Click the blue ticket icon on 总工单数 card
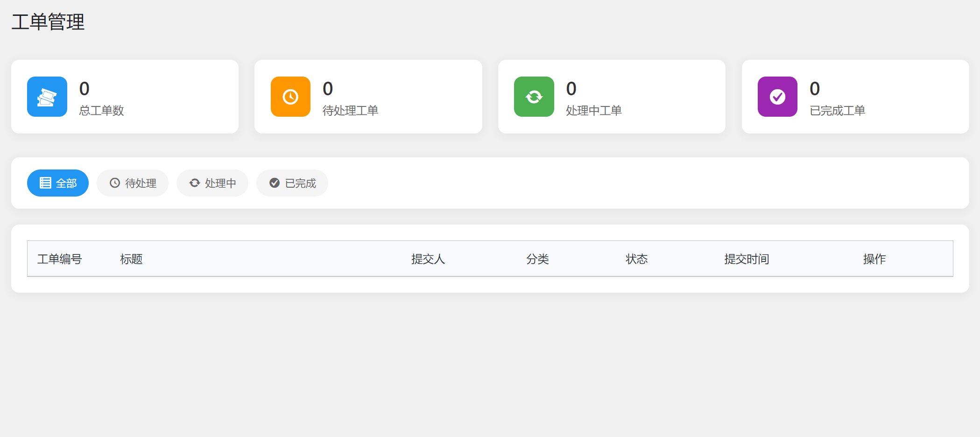The image size is (980, 437). point(47,97)
